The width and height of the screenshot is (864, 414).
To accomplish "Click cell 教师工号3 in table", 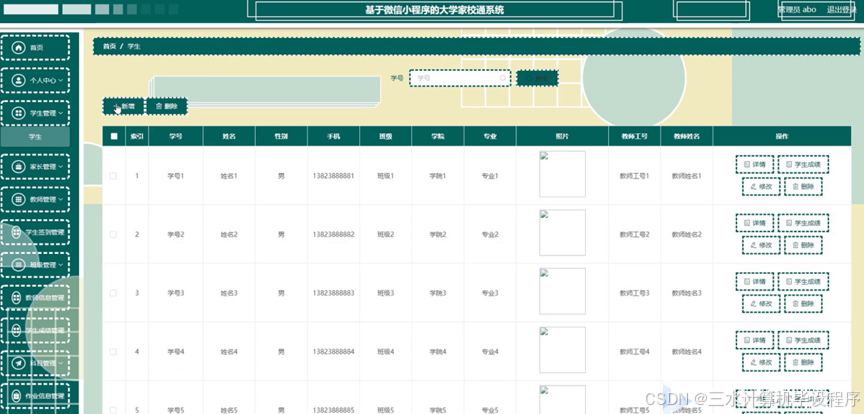I will [x=634, y=293].
